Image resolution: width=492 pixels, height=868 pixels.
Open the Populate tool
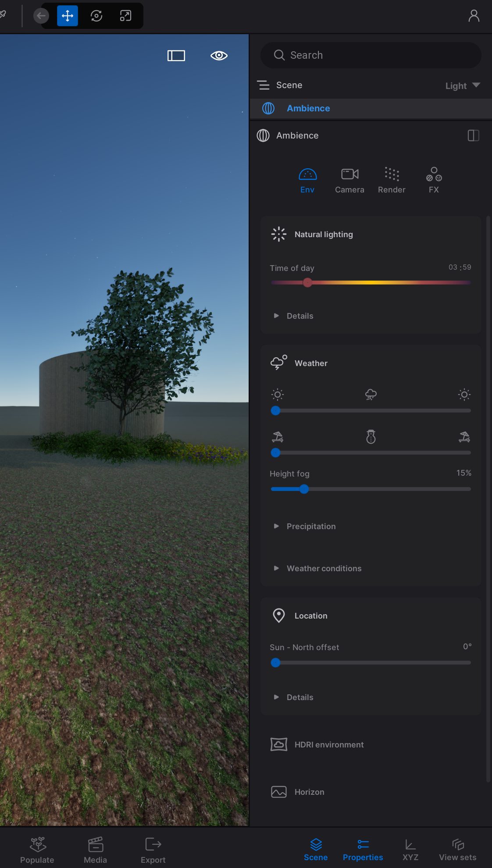(x=37, y=850)
